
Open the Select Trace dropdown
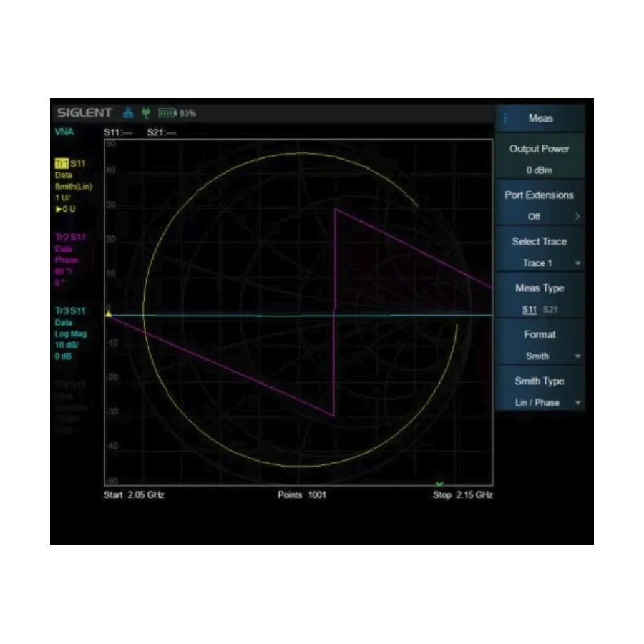click(x=539, y=263)
